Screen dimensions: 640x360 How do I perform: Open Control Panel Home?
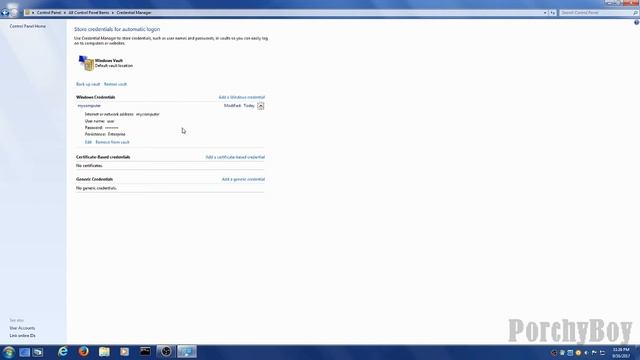[28, 26]
